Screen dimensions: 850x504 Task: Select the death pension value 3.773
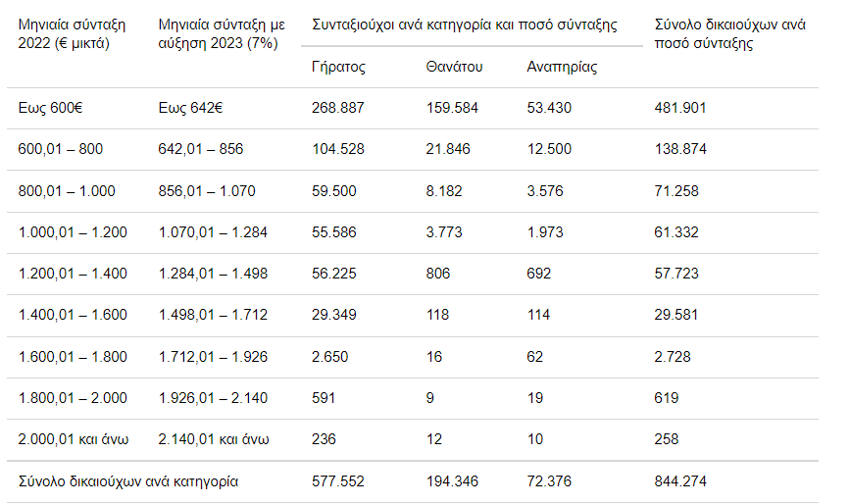[446, 232]
